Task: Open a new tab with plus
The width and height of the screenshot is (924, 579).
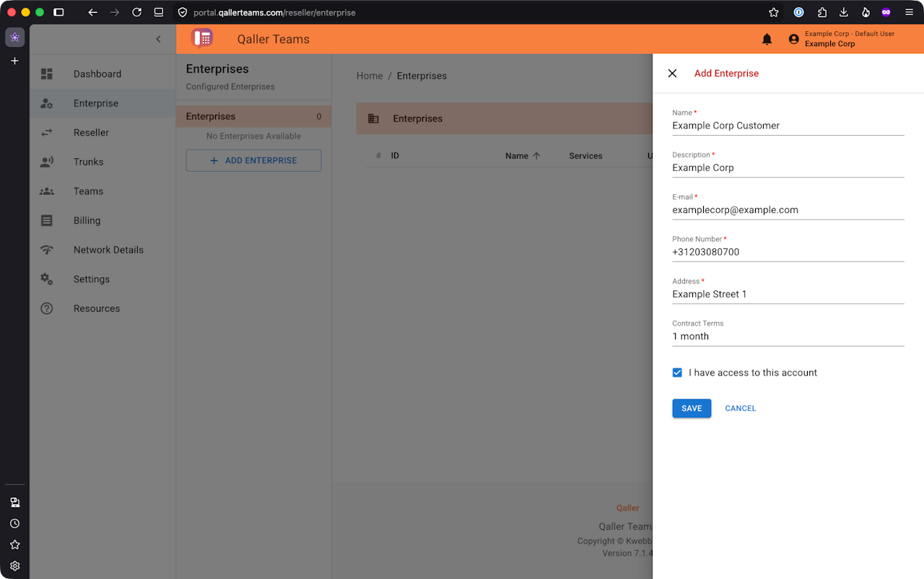Action: [14, 61]
